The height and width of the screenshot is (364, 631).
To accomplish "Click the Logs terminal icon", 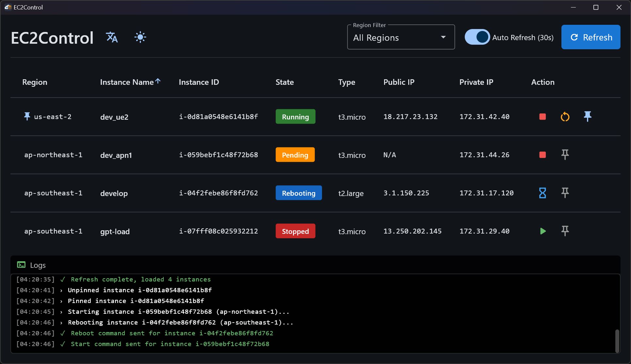I will coord(21,265).
